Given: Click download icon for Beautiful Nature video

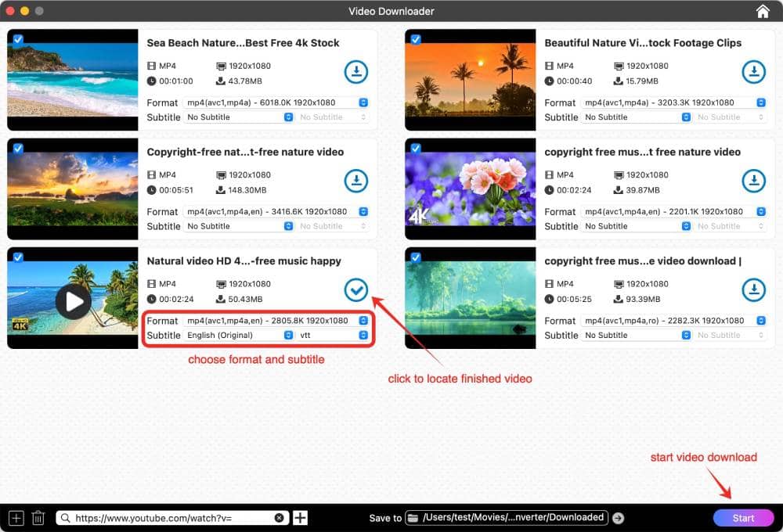Looking at the screenshot, I should [753, 72].
